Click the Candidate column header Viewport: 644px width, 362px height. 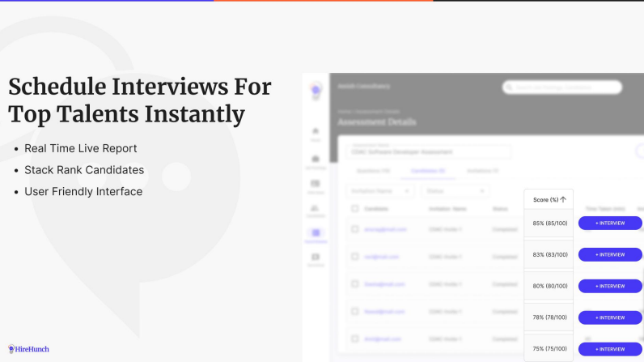point(376,209)
